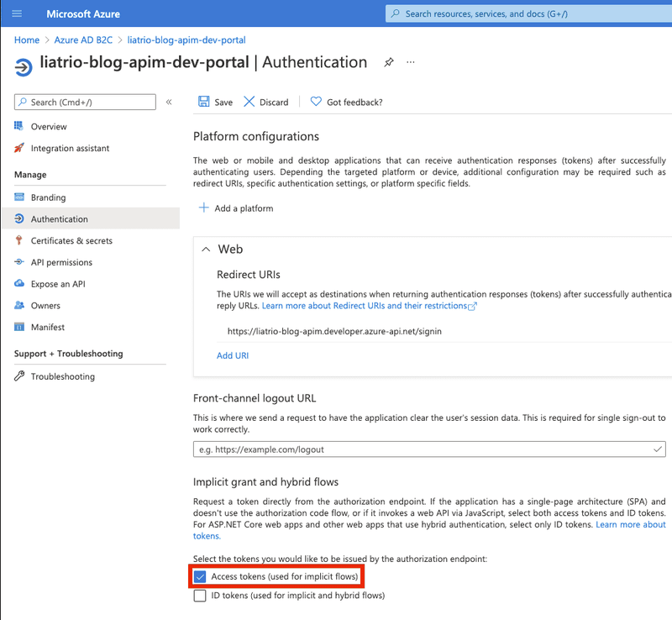The width and height of the screenshot is (672, 620).
Task: Go to Home breadcrumb
Action: click(27, 39)
